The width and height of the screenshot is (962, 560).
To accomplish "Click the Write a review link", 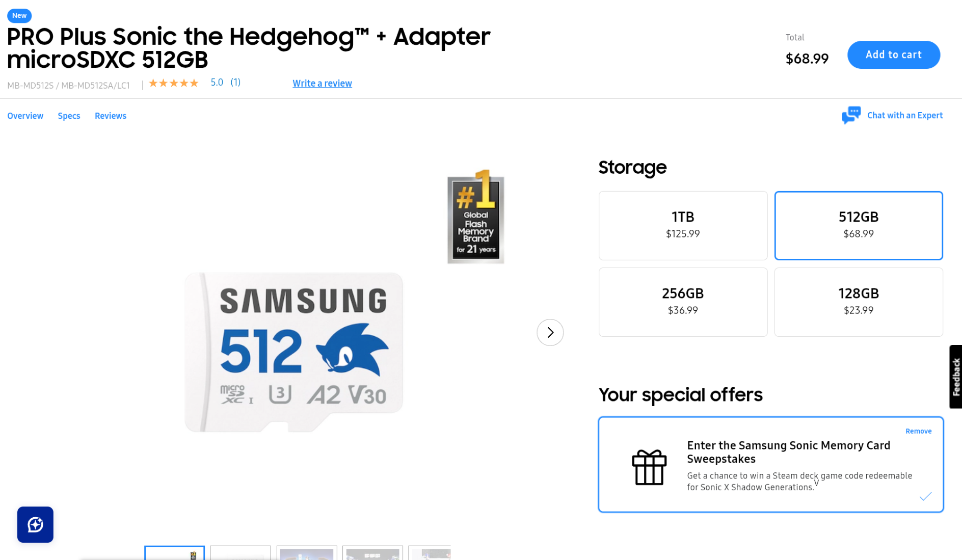I will point(322,83).
